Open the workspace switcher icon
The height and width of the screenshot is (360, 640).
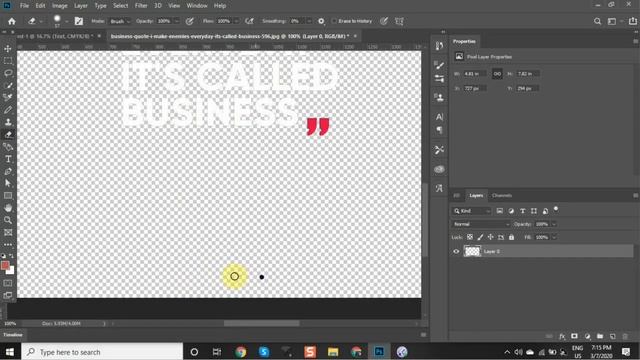tap(612, 21)
